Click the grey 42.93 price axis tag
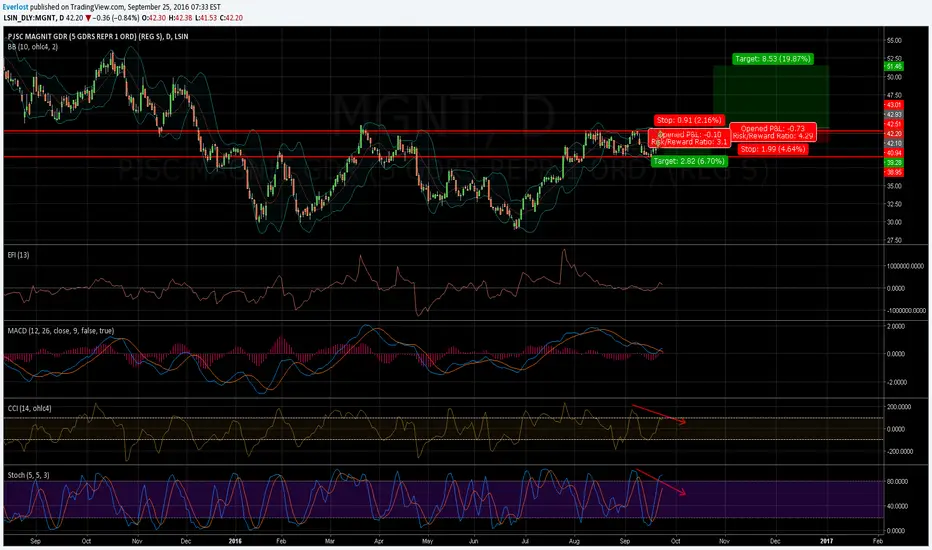Viewport: 932px width, 550px height. (894, 115)
